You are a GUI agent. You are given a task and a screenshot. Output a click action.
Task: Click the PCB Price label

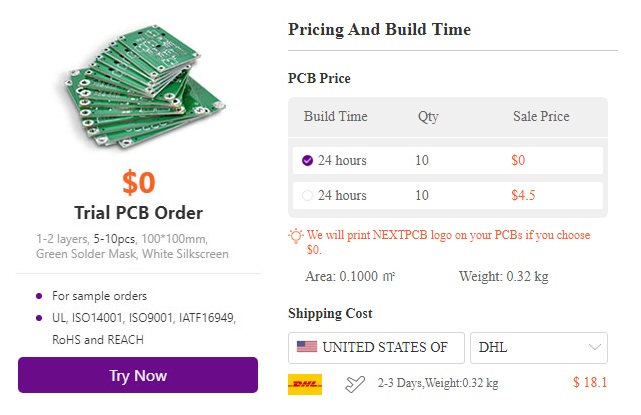point(319,78)
